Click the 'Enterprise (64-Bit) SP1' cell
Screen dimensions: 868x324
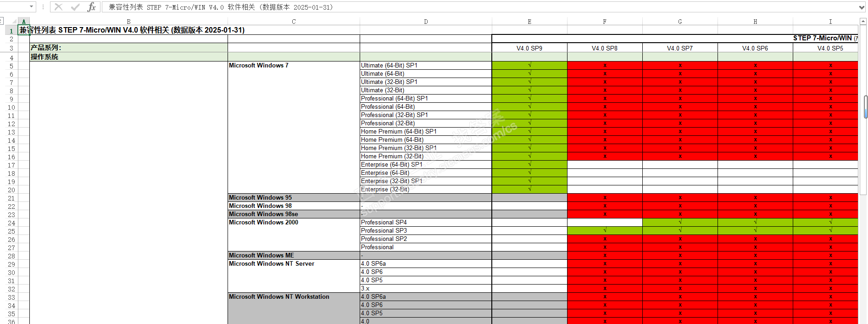coord(426,165)
